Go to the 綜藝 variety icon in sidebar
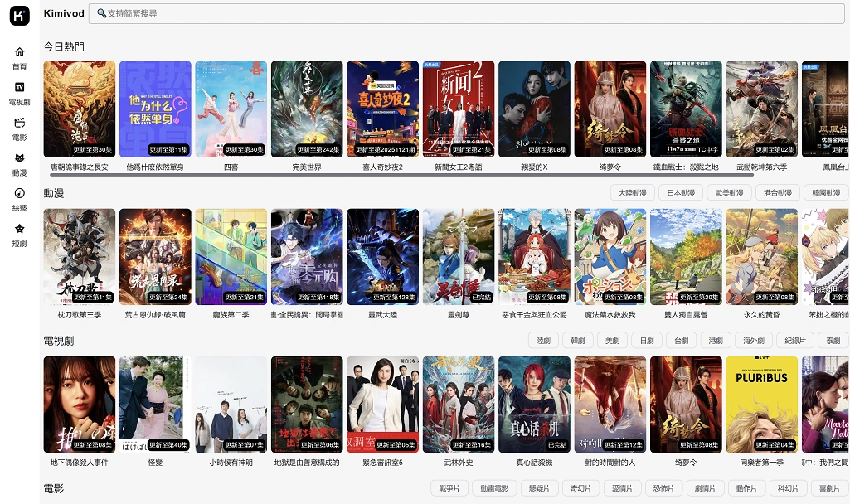 [19, 193]
